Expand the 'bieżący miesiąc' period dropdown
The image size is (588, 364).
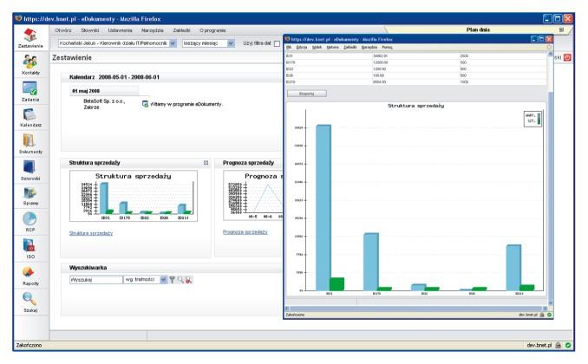click(x=231, y=43)
